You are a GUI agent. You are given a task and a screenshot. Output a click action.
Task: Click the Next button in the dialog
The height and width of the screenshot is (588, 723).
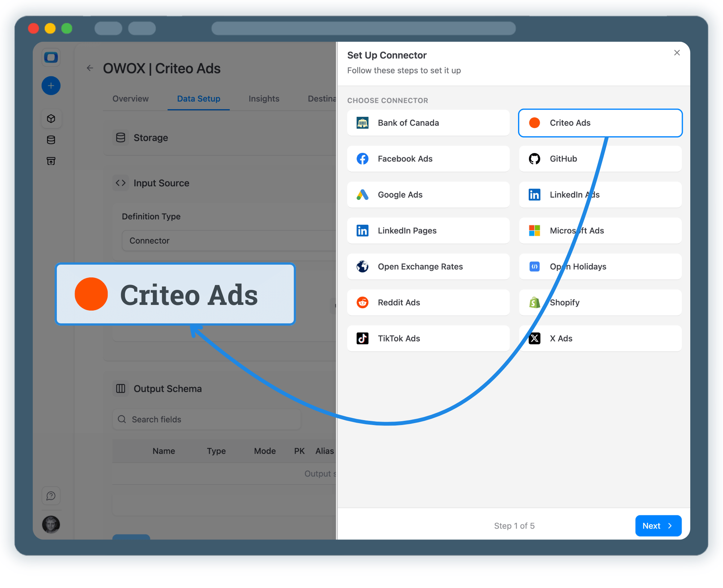[x=658, y=526]
